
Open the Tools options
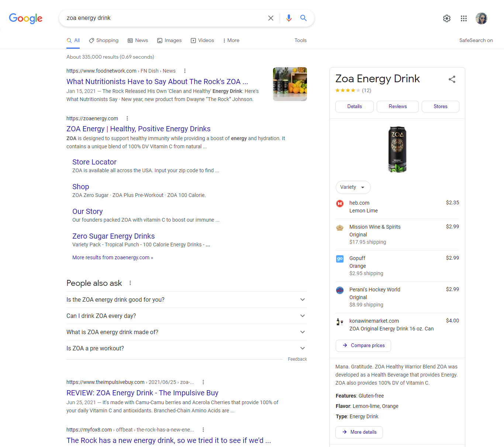[300, 40]
